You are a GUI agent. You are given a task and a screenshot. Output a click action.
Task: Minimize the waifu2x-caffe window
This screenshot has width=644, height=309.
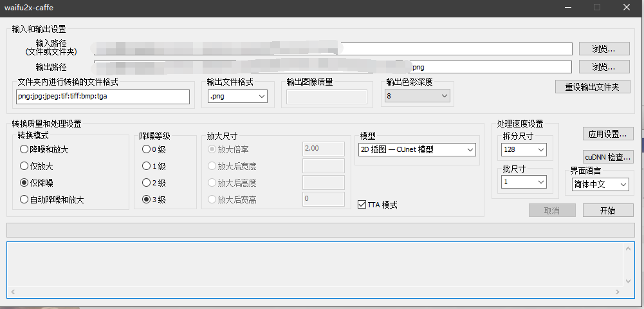(568, 7)
